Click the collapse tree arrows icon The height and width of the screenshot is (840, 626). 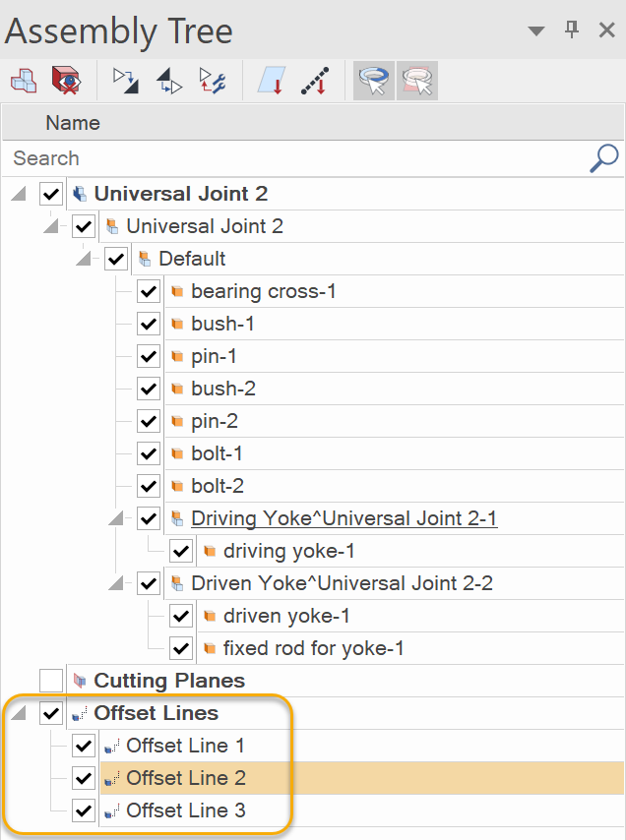click(x=169, y=81)
